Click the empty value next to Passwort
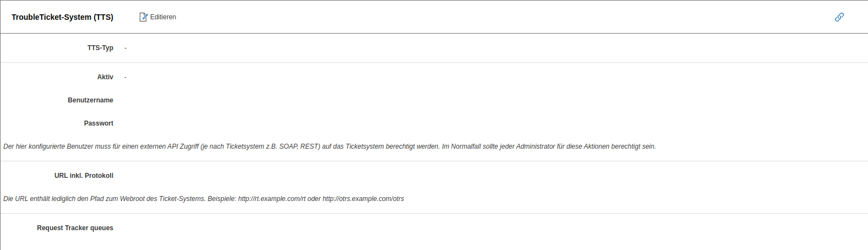 [x=220, y=123]
